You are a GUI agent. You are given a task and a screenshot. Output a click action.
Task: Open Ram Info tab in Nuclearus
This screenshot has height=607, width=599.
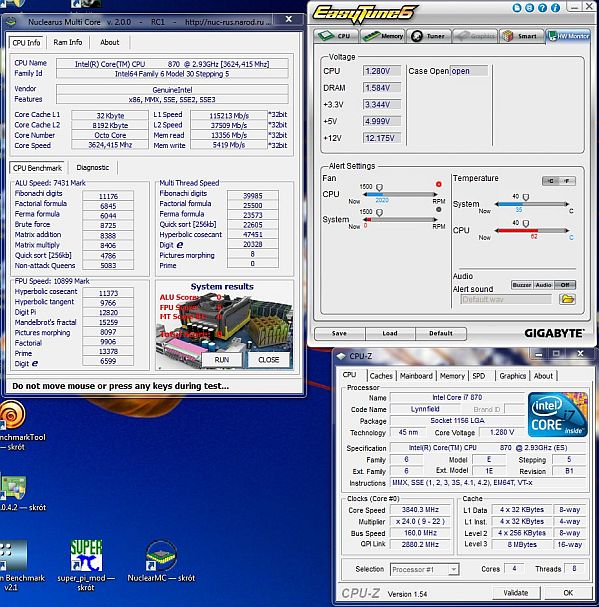pyautogui.click(x=68, y=42)
